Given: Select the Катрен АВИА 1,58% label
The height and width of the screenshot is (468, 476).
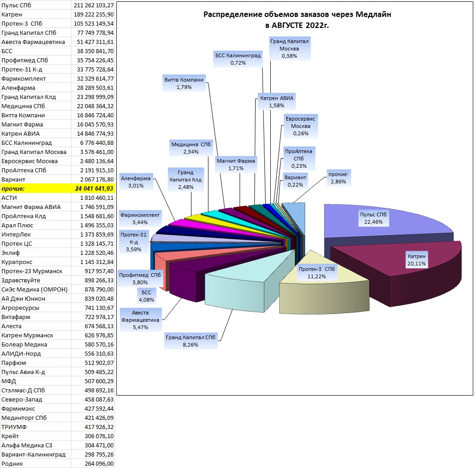Looking at the screenshot, I should (277, 102).
